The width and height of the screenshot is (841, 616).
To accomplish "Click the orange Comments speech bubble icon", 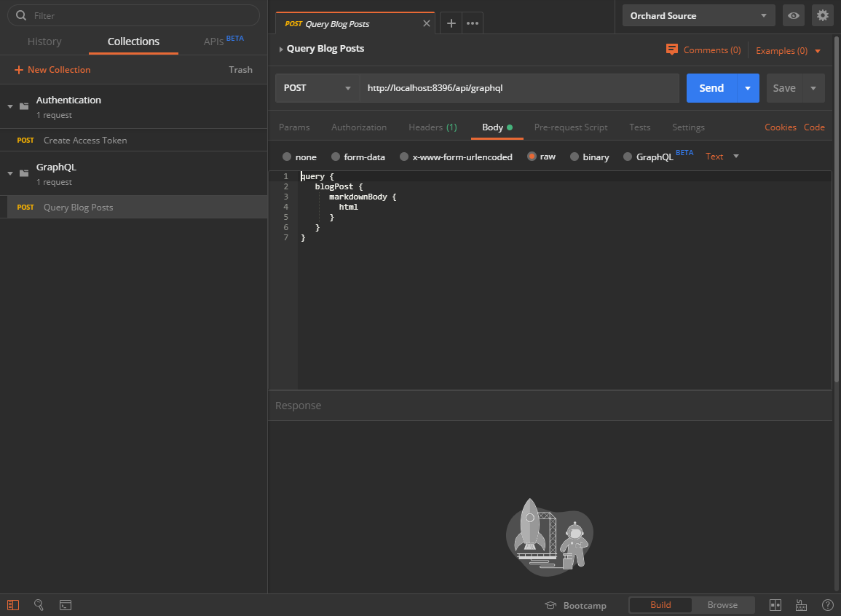I will click(671, 50).
